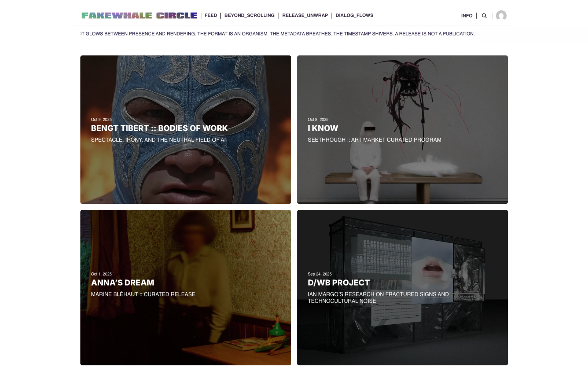Screen dimensions: 588x377
Task: Open the DIALOG_FLOWS section
Action: [x=354, y=15]
